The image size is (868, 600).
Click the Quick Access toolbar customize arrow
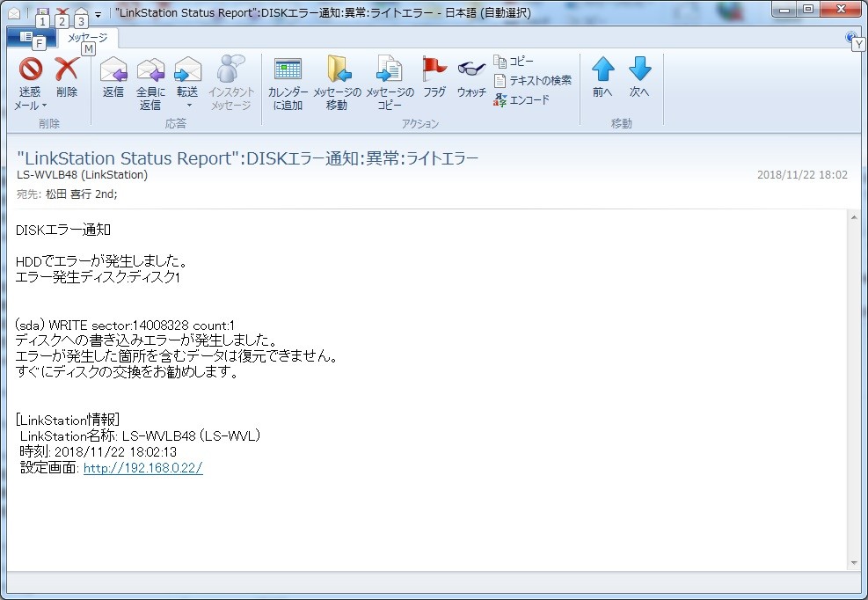coord(98,14)
